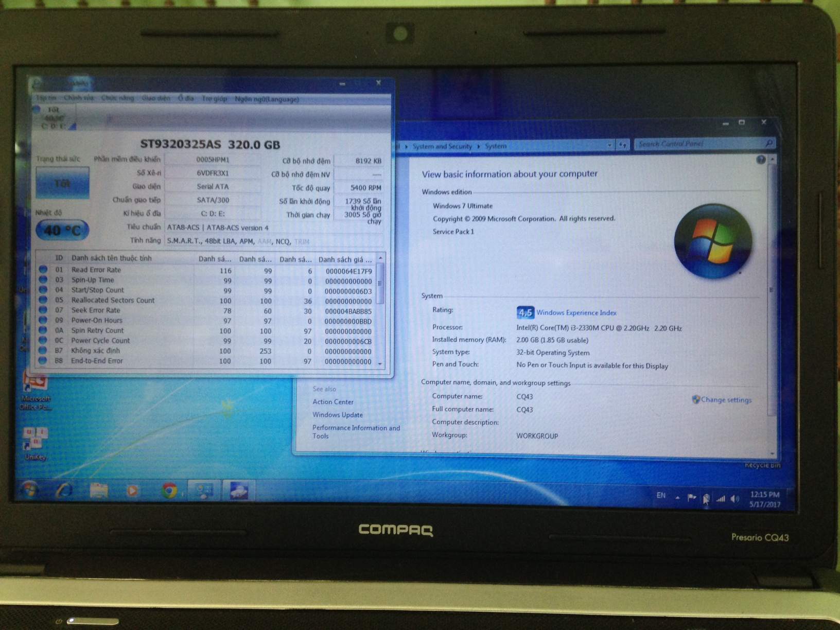
Task: Click the Spin-Up Time status circle
Action: click(x=43, y=279)
